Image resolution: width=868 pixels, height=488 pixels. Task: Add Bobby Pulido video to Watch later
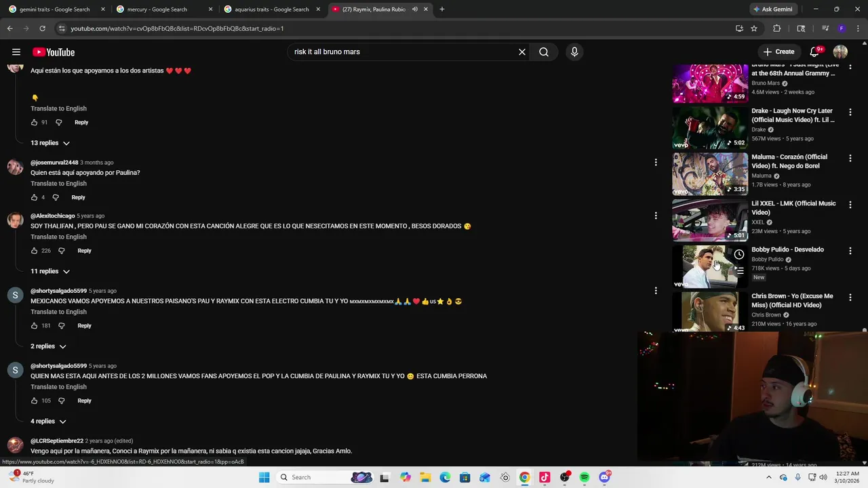[x=739, y=255]
